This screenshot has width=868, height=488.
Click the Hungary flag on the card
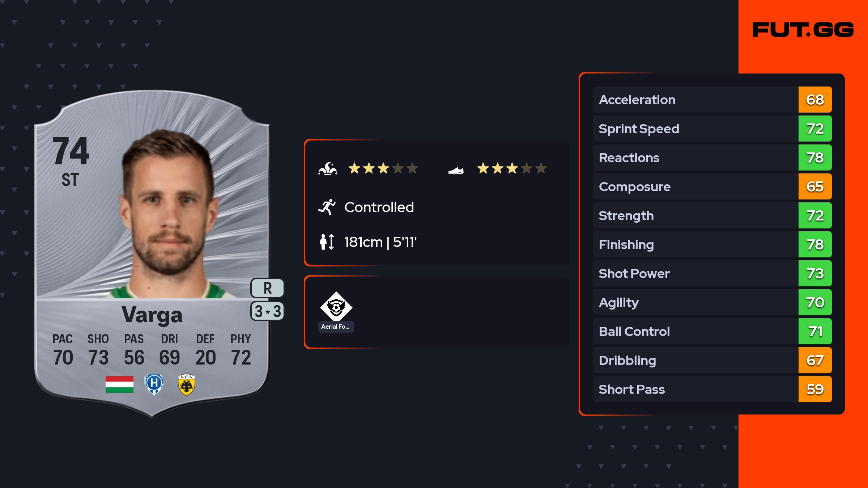pyautogui.click(x=119, y=384)
